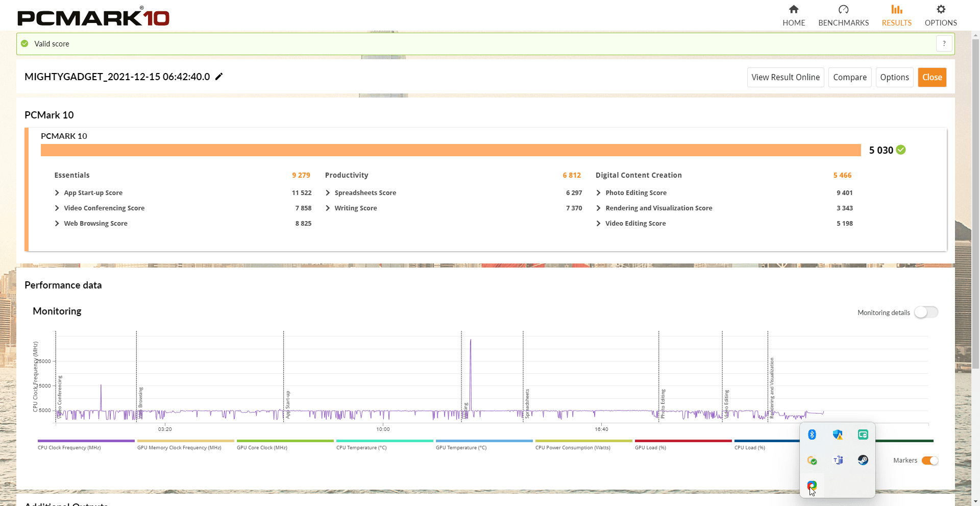Open the Options gear in top navigation
Viewport: 980px width, 506px height.
point(940,15)
